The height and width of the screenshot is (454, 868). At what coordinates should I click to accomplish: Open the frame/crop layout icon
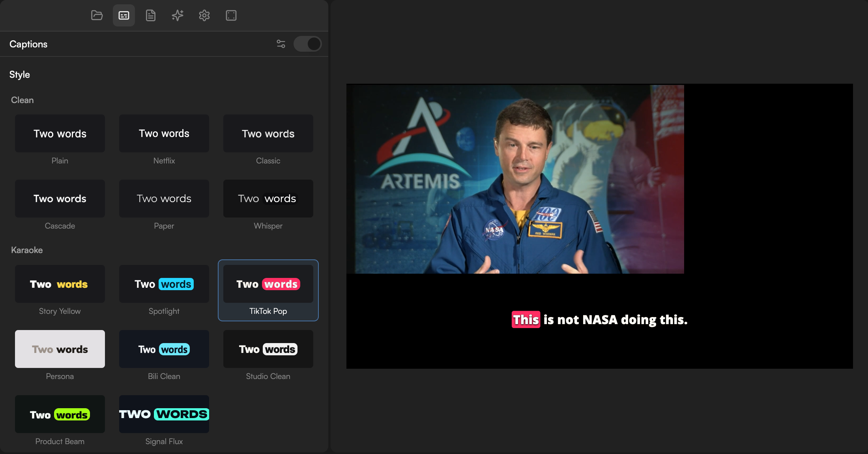[231, 15]
